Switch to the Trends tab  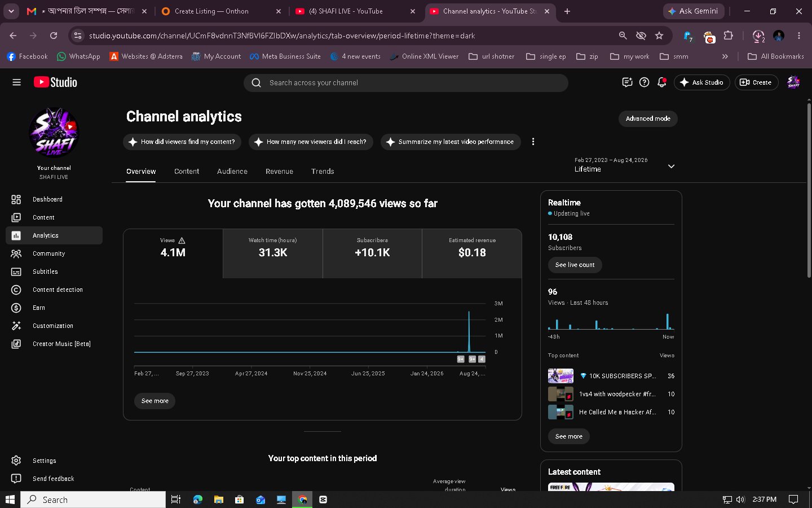[x=323, y=172]
